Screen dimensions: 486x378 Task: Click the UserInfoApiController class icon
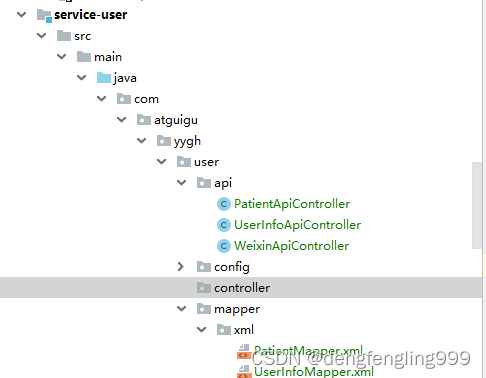(224, 225)
